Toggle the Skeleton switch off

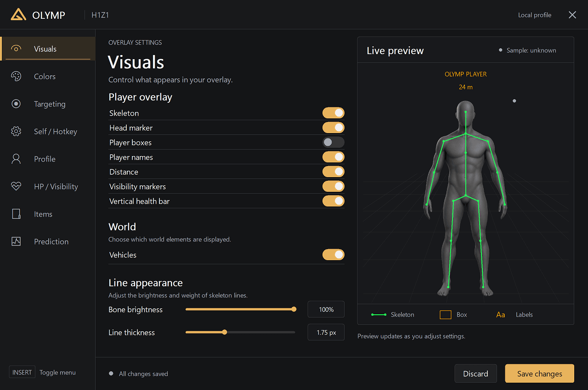[x=334, y=113]
